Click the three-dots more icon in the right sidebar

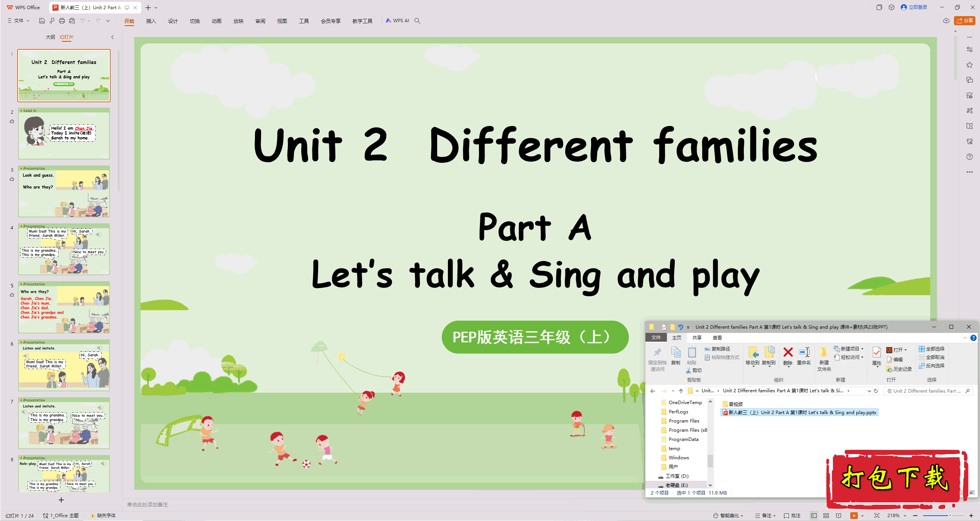[969, 172]
